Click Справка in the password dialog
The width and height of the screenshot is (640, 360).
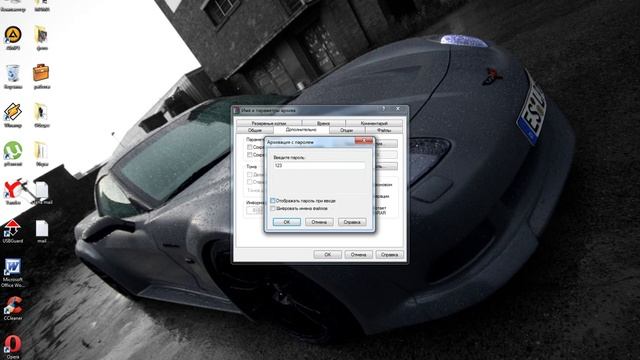[x=352, y=222]
